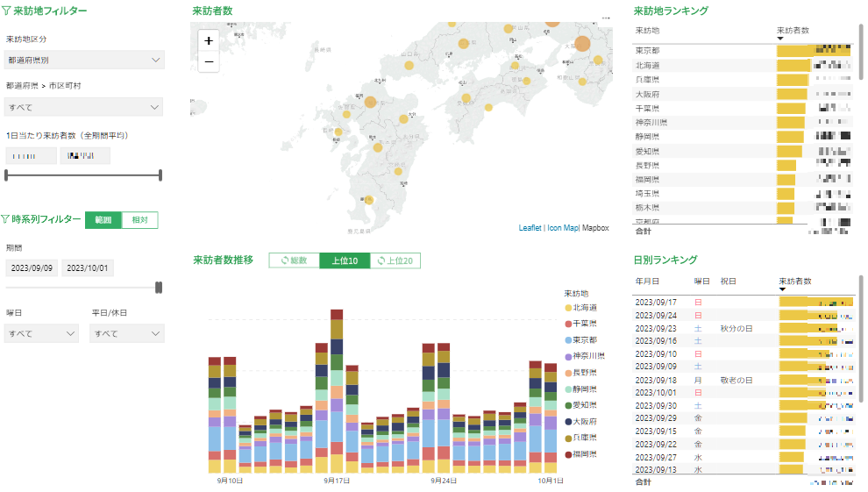Open map visual more options ellipsis
868x492 pixels.
click(x=606, y=18)
